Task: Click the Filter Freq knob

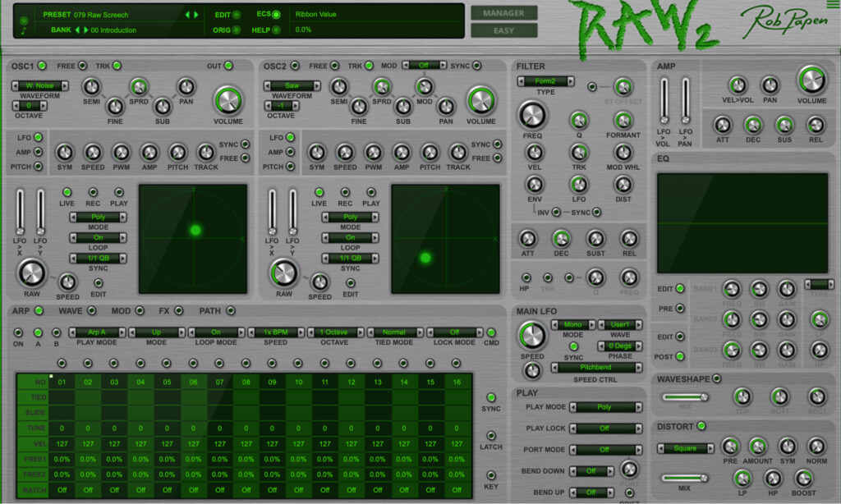Action: click(532, 115)
